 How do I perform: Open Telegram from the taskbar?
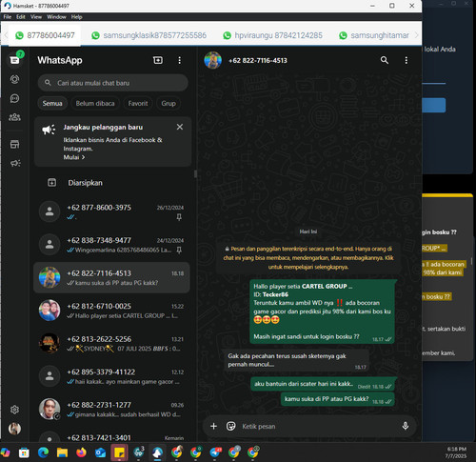pyautogui.click(x=215, y=452)
